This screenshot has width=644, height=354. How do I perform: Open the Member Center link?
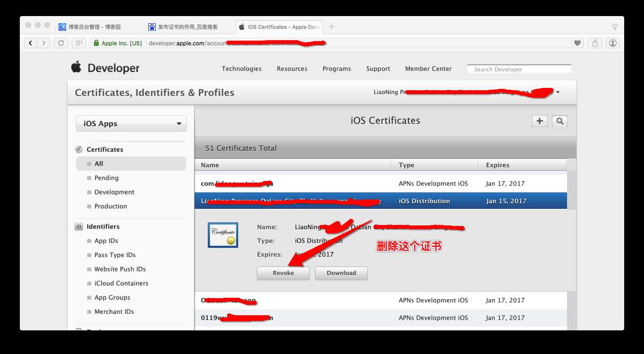click(428, 69)
